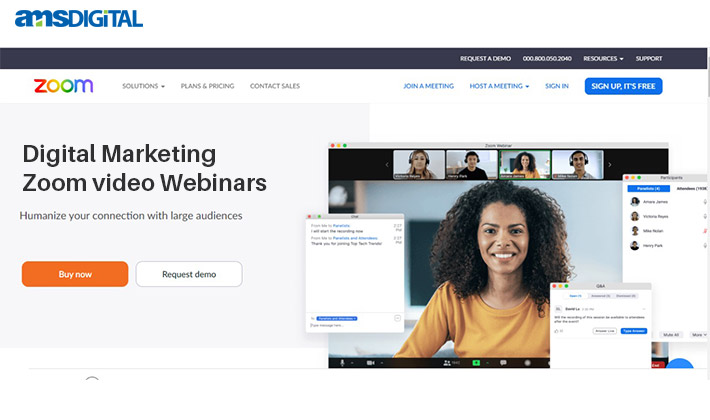Click the Support link in top bar
Image resolution: width=710 pixels, height=420 pixels.
pyautogui.click(x=649, y=58)
